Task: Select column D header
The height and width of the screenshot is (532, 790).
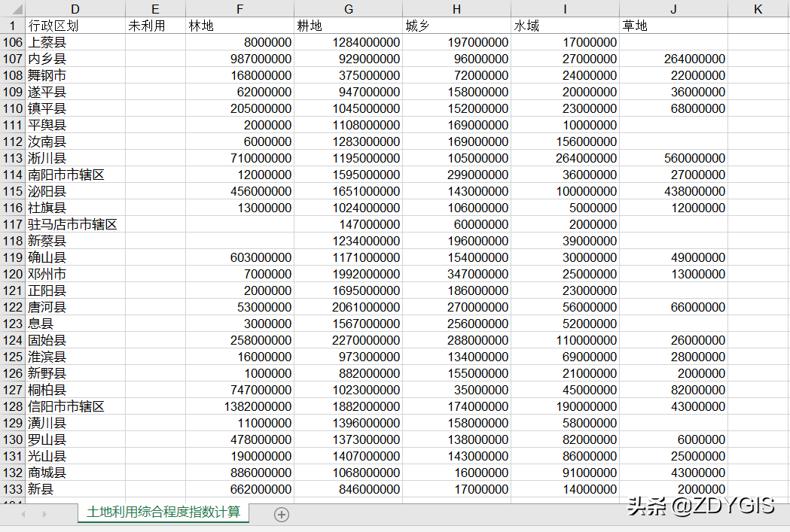Action: click(75, 9)
